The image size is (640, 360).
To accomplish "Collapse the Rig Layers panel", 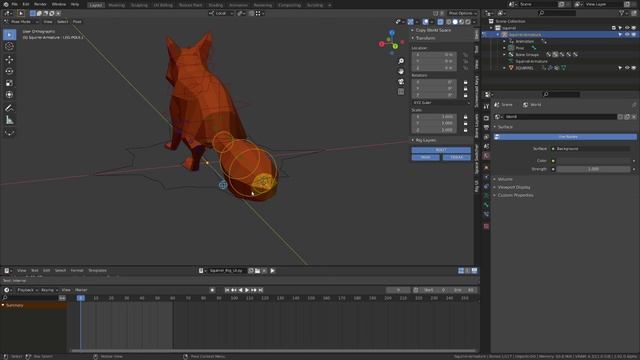I will click(426, 140).
